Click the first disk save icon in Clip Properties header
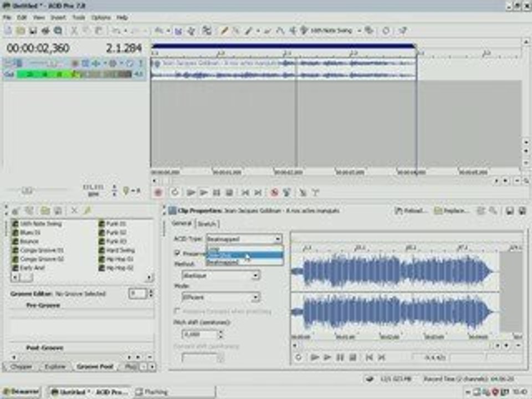 click(510, 211)
